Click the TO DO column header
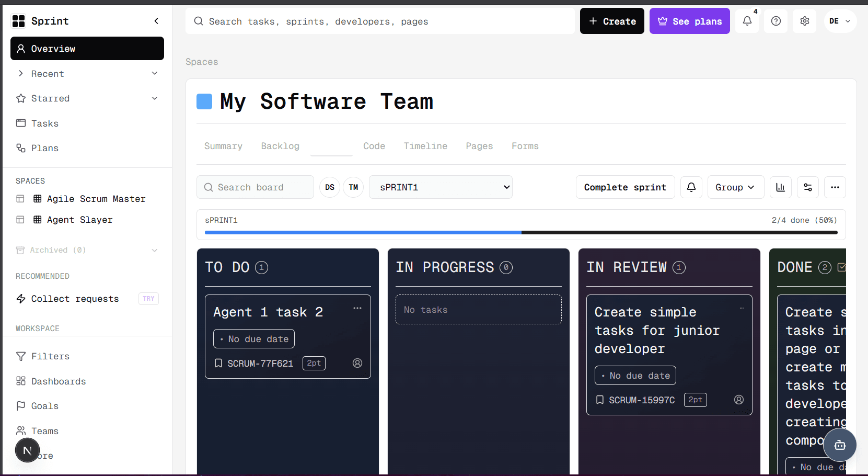This screenshot has width=868, height=476. tap(227, 267)
